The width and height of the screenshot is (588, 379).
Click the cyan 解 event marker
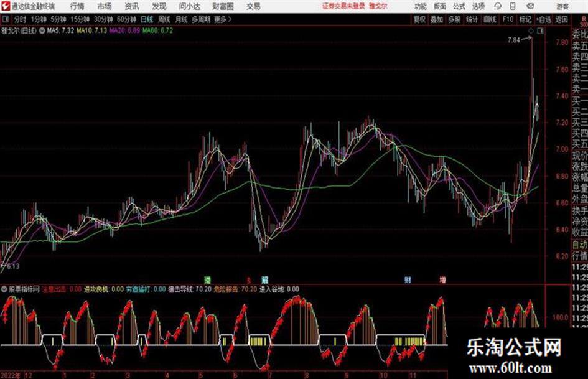[x=264, y=279]
